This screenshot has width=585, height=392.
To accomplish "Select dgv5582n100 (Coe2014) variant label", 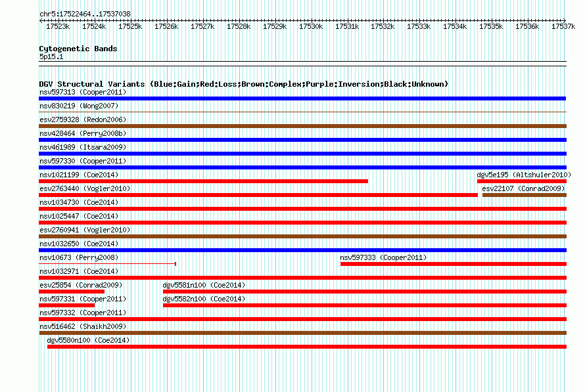I will [204, 299].
